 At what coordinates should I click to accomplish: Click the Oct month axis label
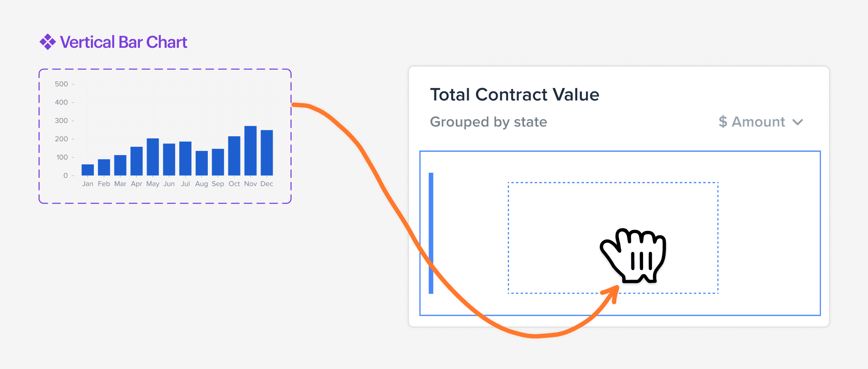[234, 184]
